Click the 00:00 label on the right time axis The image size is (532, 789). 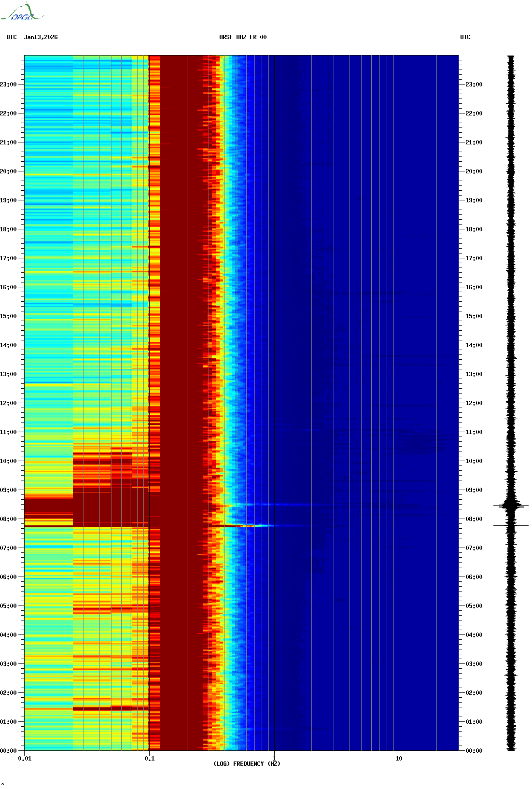pyautogui.click(x=474, y=751)
